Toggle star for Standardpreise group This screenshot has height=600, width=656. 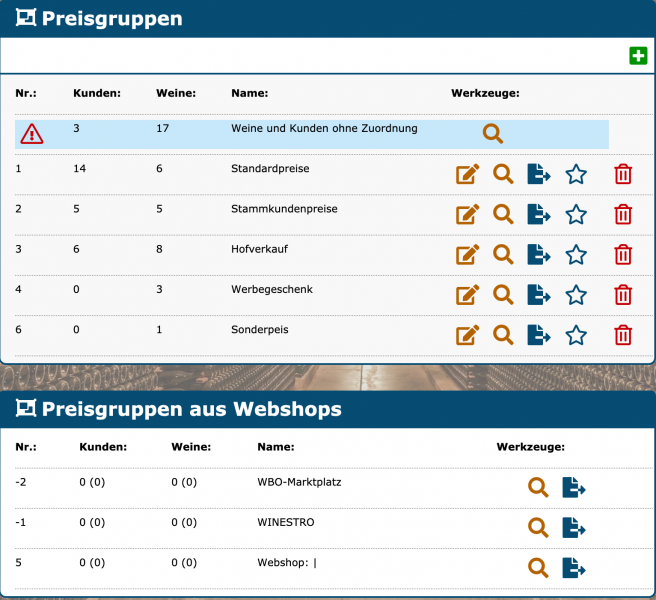coord(576,175)
